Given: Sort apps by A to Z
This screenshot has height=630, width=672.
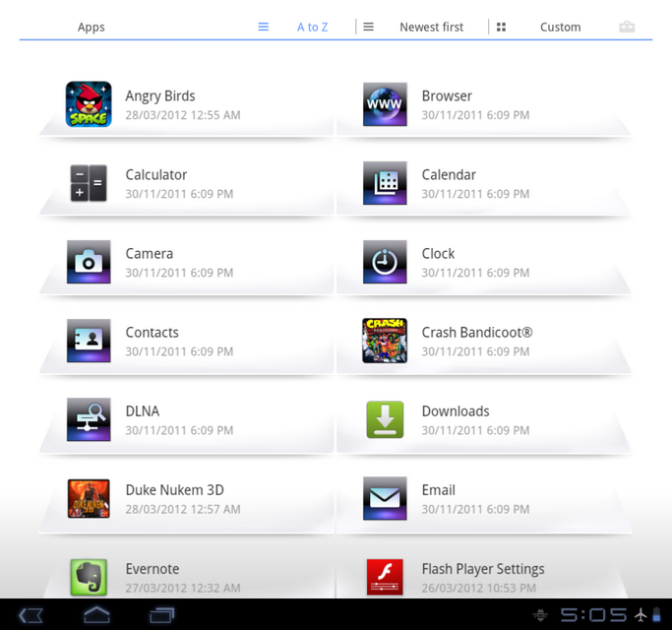Looking at the screenshot, I should [x=313, y=27].
